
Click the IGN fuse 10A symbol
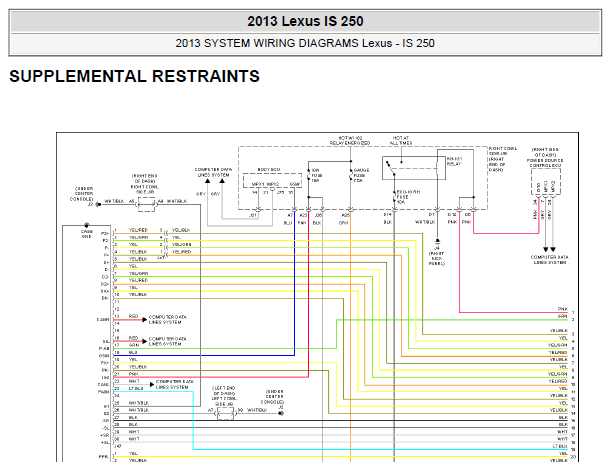[x=308, y=175]
